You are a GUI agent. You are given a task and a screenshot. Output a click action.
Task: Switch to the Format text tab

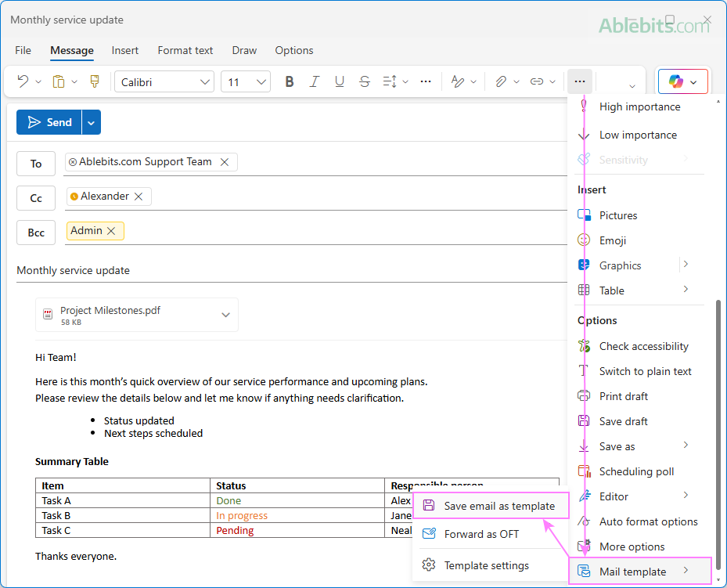[185, 50]
